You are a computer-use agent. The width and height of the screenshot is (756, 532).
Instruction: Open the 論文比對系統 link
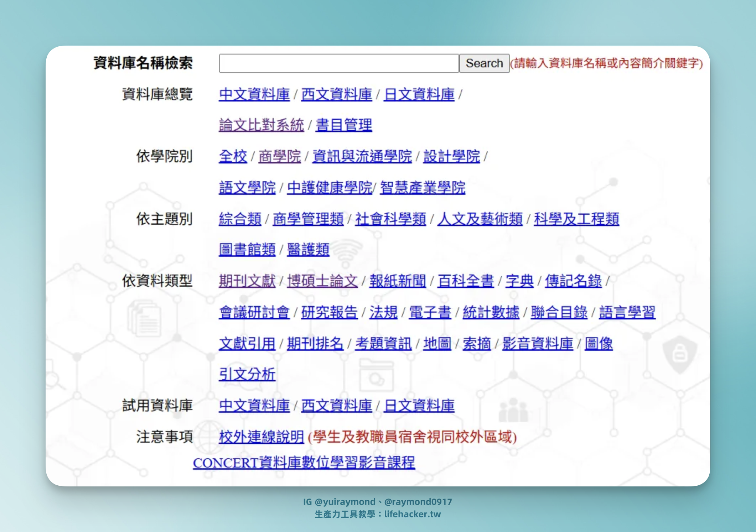[261, 125]
